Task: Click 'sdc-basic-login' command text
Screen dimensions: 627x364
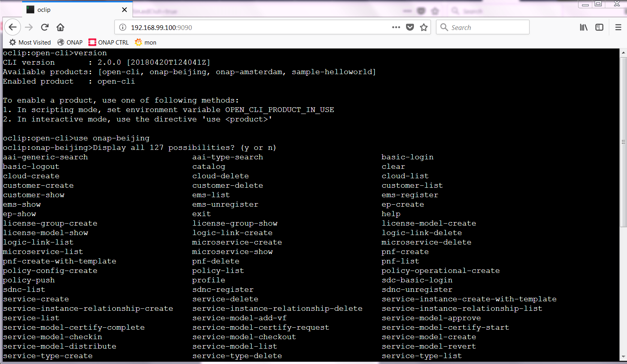Action: 417,280
